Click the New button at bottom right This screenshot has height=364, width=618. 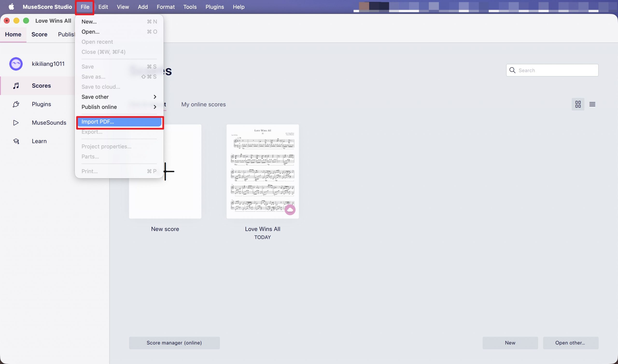[510, 343]
